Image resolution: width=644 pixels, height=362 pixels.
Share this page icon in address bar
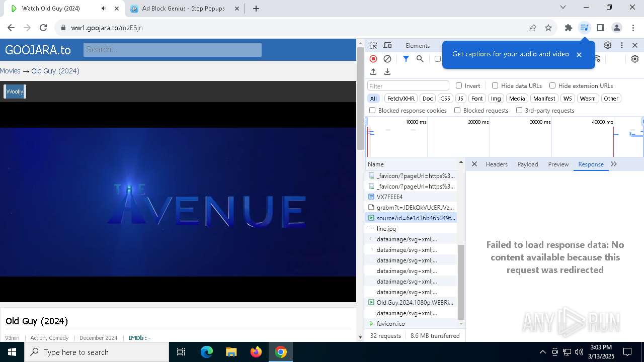(532, 28)
